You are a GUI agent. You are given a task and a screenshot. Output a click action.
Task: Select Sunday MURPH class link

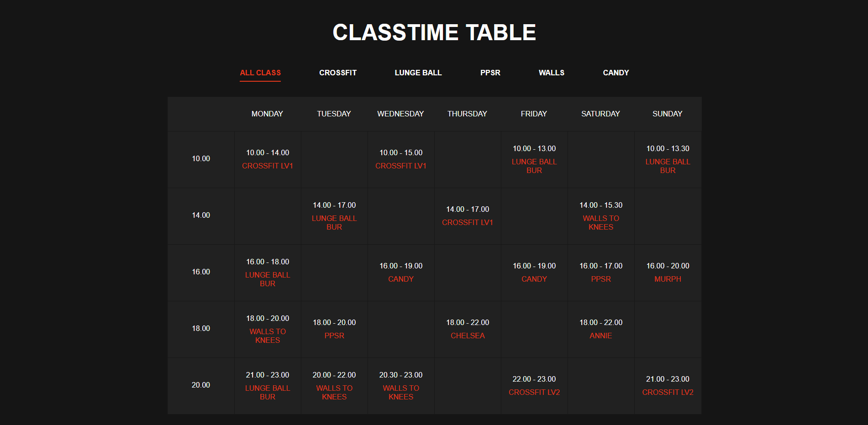pyautogui.click(x=668, y=279)
